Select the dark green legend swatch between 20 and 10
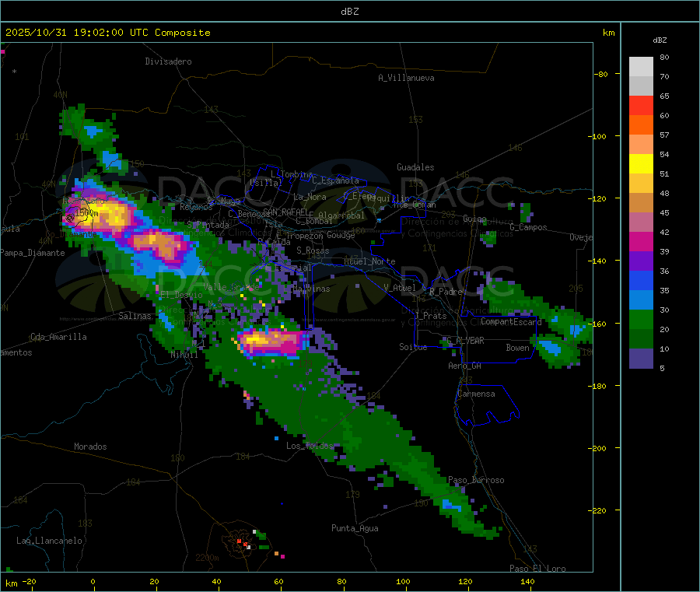This screenshot has height=592, width=700. coord(641,339)
